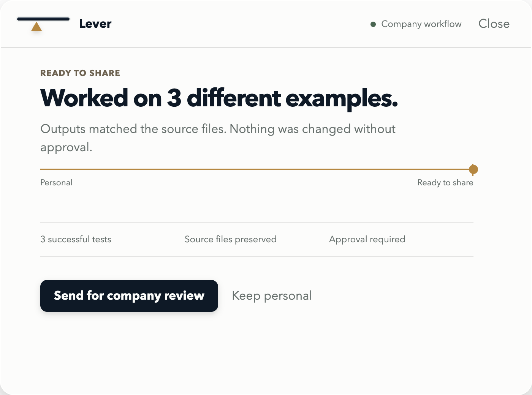Image resolution: width=532 pixels, height=395 pixels.
Task: Click the READY TO SHARE heading label
Action: click(80, 73)
